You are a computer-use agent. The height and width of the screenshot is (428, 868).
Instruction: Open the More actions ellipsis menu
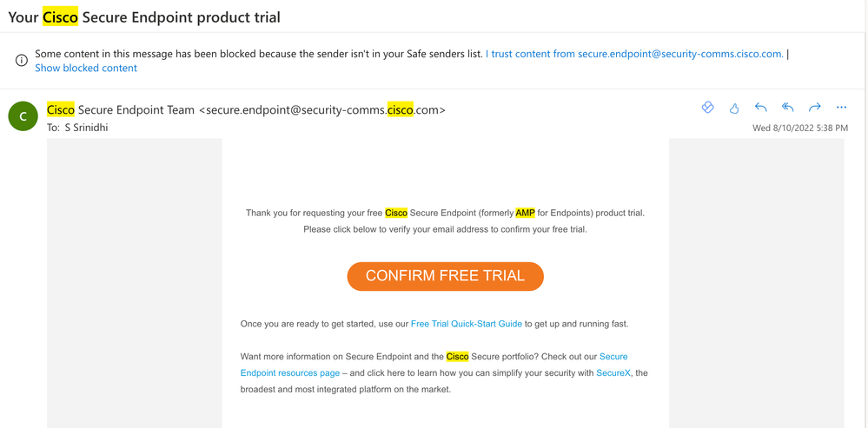coord(841,108)
